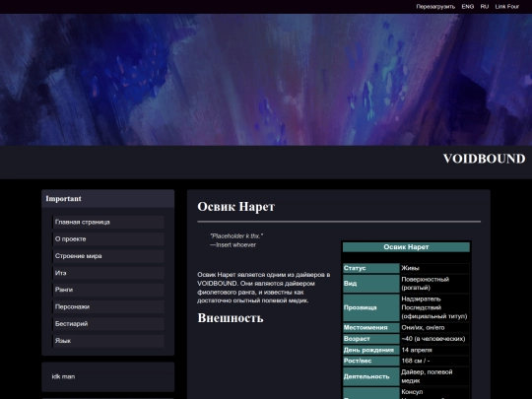
Task: Open the Бестиарий page
Action: tap(108, 324)
